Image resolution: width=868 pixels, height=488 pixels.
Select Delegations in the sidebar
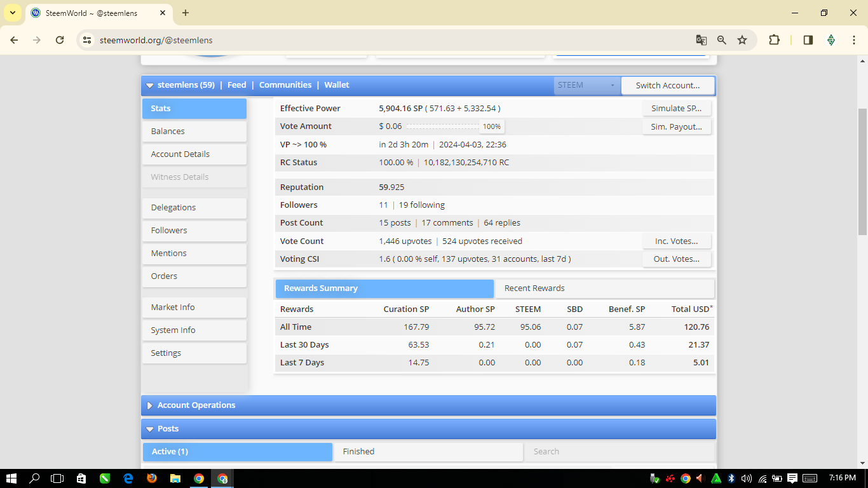pyautogui.click(x=194, y=208)
